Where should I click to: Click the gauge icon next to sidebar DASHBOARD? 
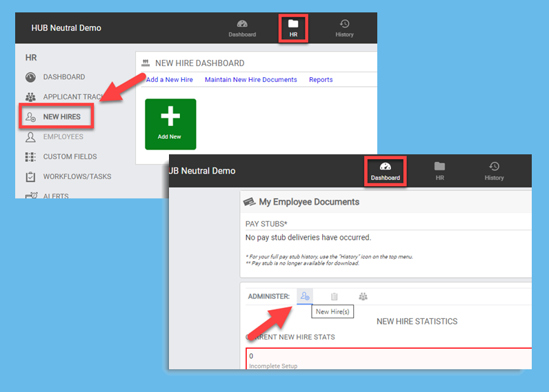coord(30,77)
